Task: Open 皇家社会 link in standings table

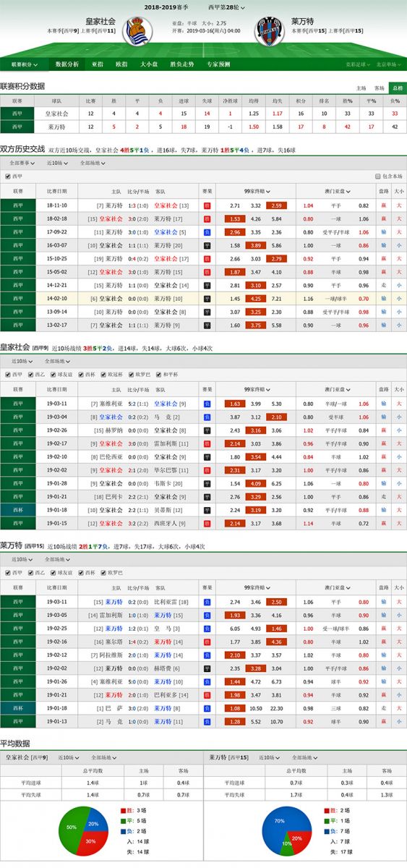Action: (57, 114)
